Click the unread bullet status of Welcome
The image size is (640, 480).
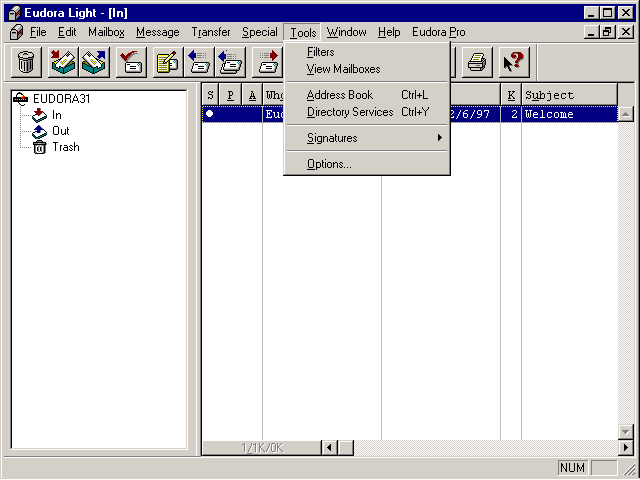[209, 113]
